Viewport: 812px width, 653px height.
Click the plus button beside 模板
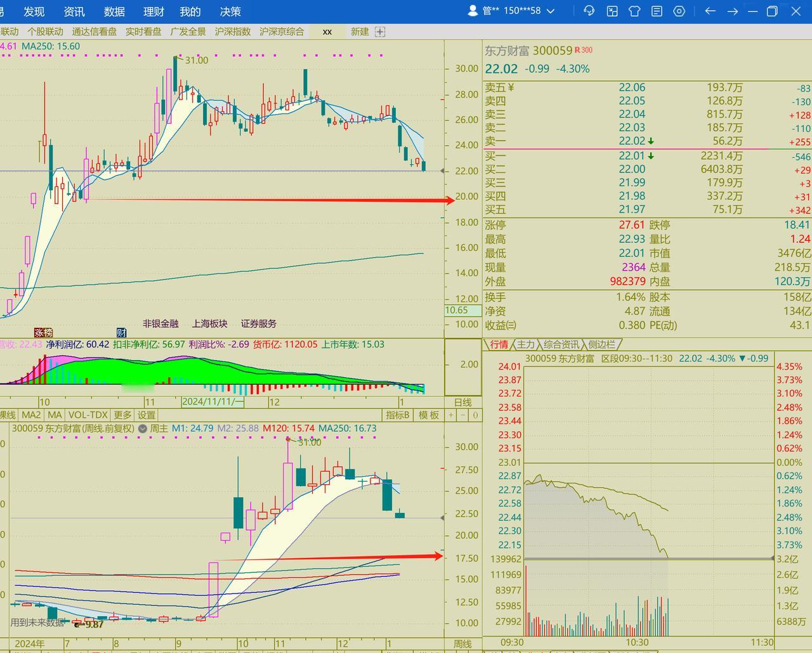click(x=451, y=415)
